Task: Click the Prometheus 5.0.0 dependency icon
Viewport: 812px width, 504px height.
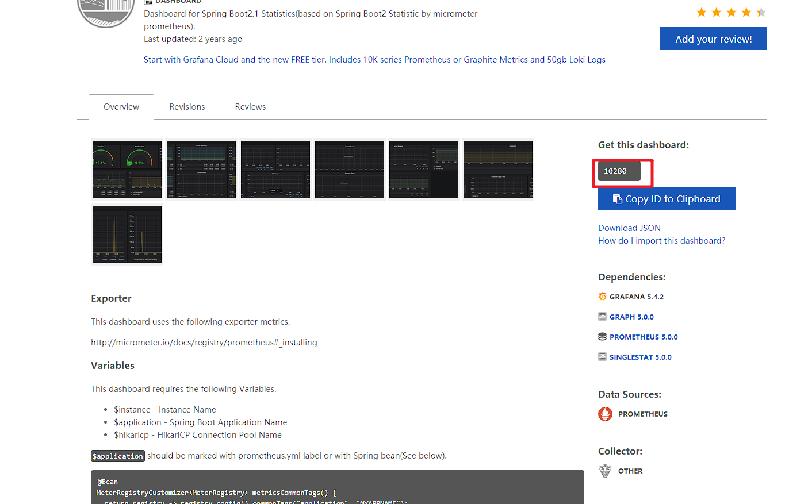Action: point(602,337)
